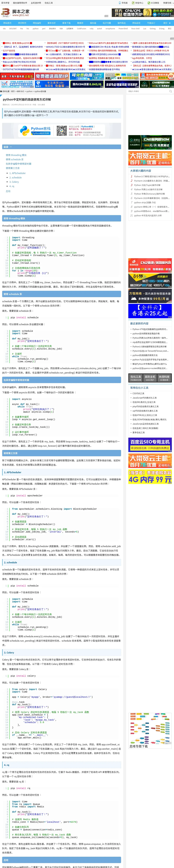Viewport: 174px width, 868px height.
Task: Open CSS代码工具 in sidebar tools
Action: pos(138,393)
